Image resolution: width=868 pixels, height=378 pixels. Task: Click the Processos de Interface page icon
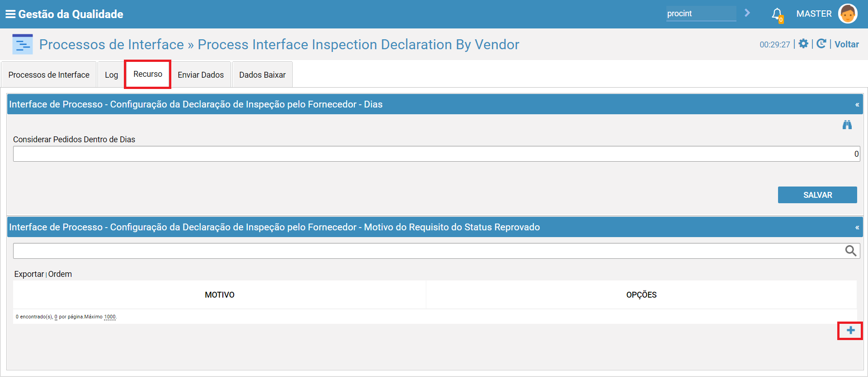pyautogui.click(x=23, y=44)
